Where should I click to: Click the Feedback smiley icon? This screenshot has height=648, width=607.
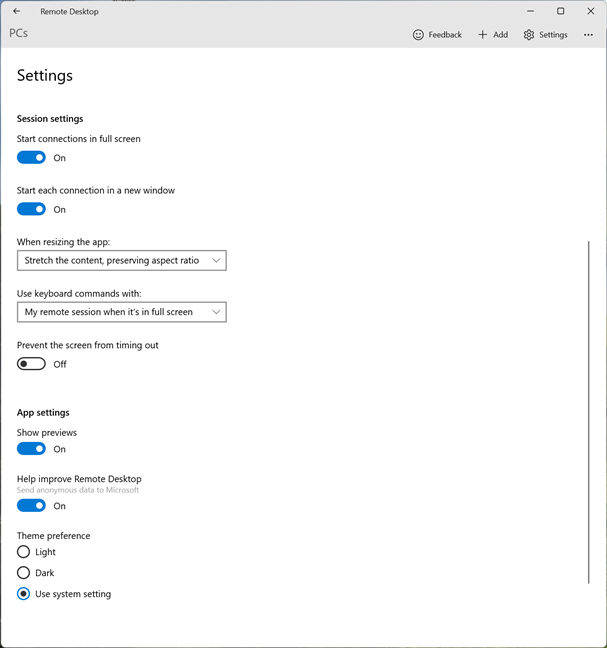(x=418, y=35)
